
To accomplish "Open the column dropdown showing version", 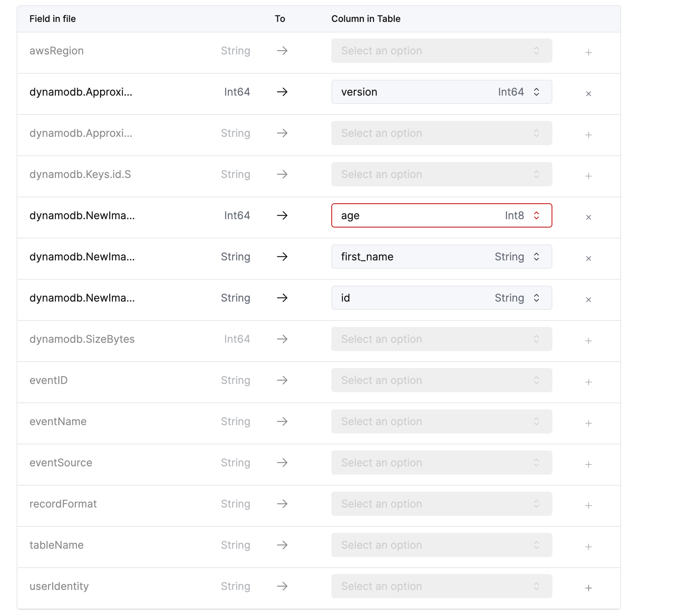I will click(441, 92).
